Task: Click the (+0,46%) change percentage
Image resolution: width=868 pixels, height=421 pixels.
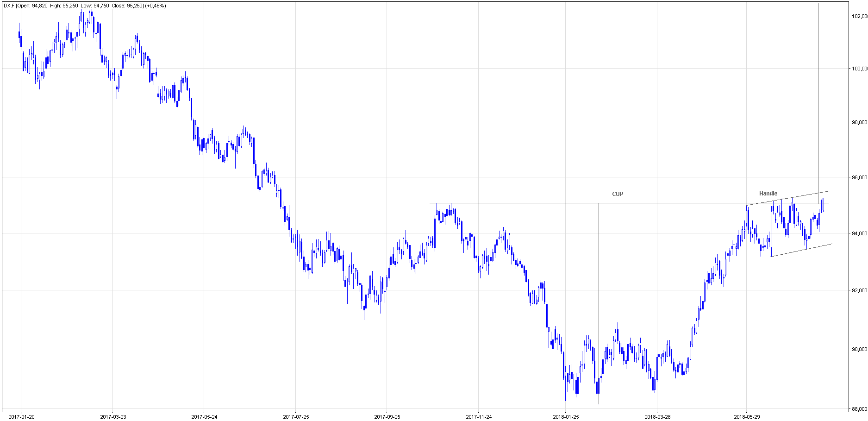Action: [156, 6]
